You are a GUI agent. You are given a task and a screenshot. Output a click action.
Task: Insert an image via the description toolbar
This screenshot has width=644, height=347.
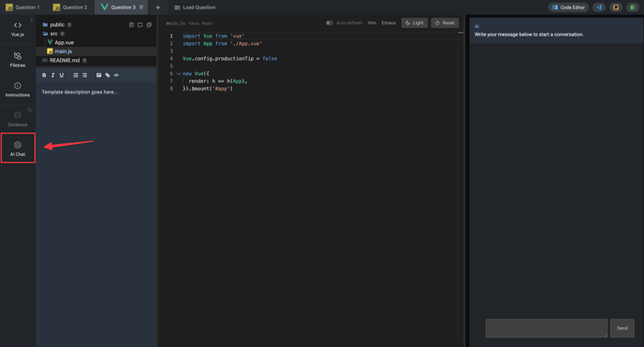98,75
